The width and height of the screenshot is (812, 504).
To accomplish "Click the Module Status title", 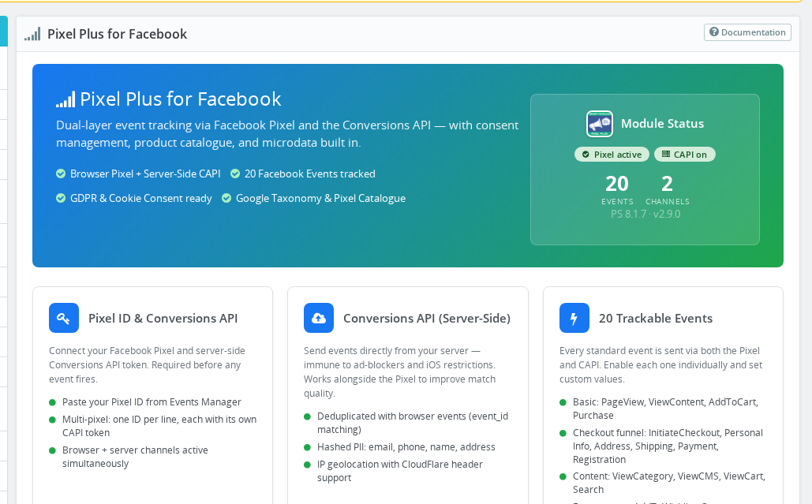I will 662,124.
